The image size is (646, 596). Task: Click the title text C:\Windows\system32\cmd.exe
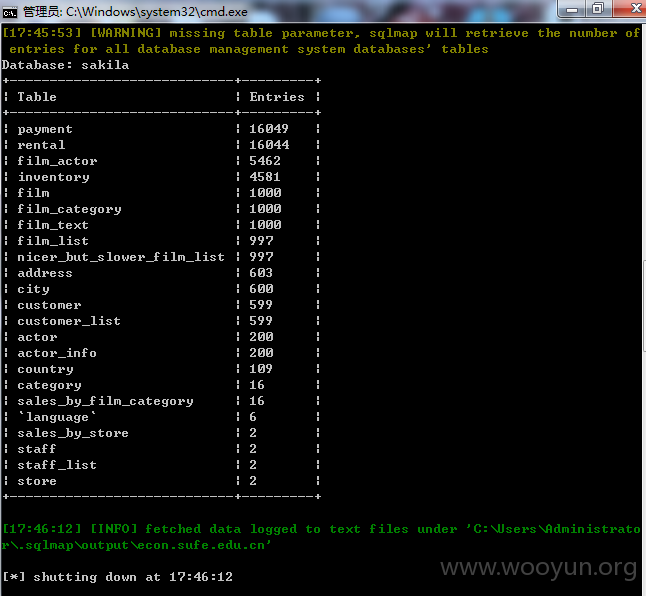coord(157,12)
